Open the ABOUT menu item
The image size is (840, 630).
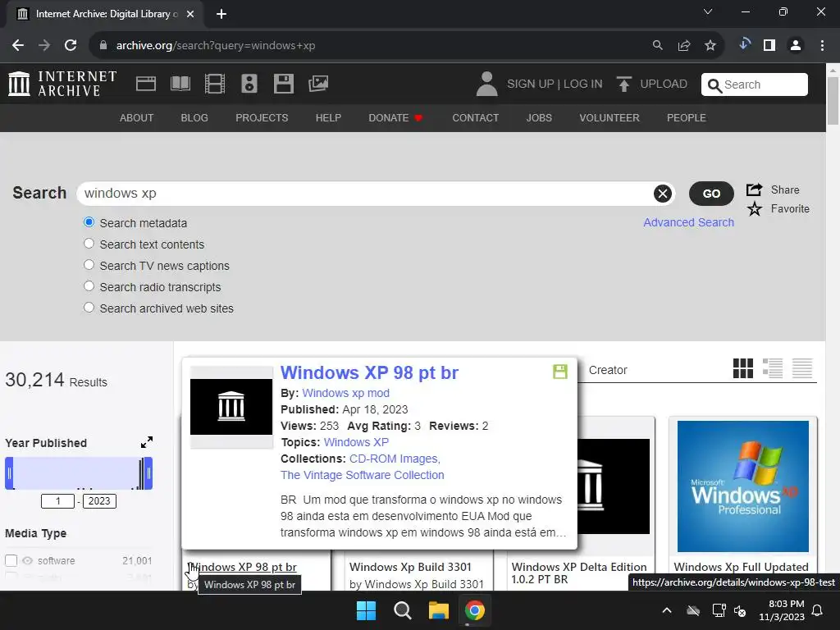137,118
